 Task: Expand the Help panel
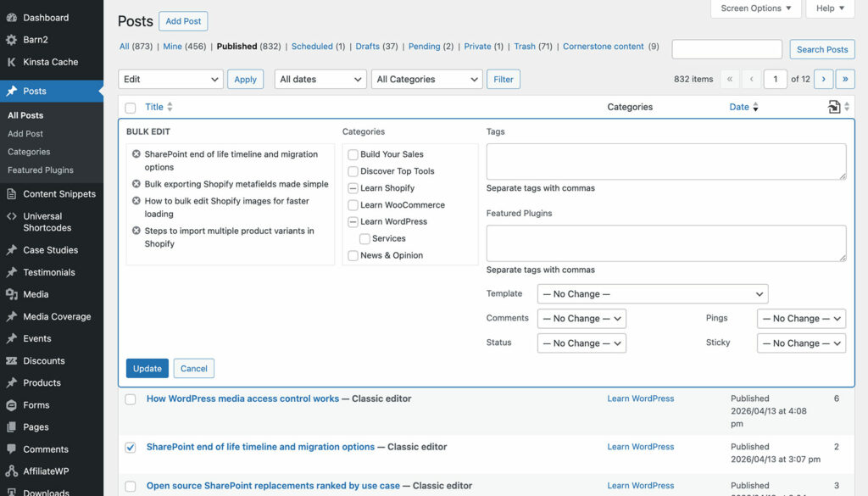point(831,8)
